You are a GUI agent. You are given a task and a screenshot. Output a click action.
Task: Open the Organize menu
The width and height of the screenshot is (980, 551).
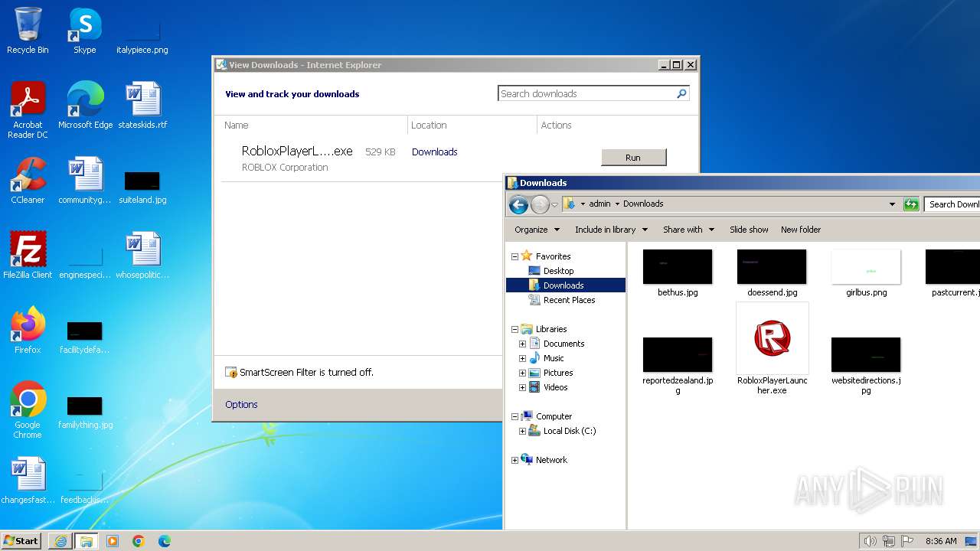(537, 230)
